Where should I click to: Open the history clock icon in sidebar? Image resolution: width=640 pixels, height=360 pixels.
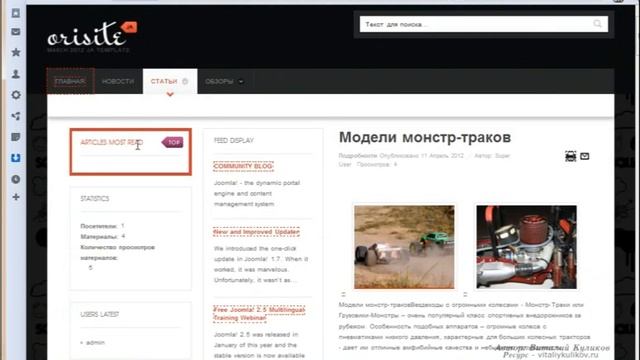pyautogui.click(x=16, y=179)
